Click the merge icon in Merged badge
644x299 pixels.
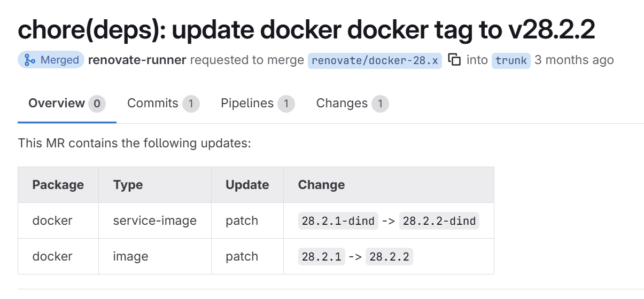coord(30,60)
